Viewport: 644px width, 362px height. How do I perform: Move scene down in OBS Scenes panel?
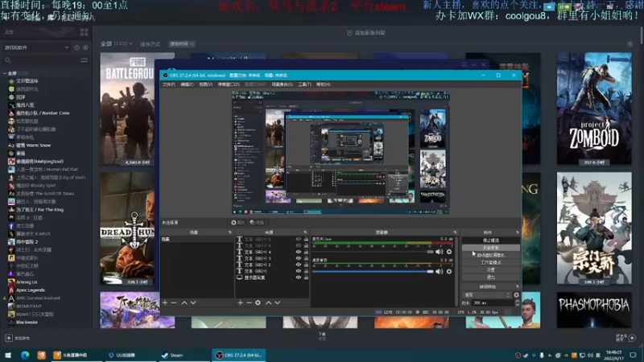click(193, 302)
